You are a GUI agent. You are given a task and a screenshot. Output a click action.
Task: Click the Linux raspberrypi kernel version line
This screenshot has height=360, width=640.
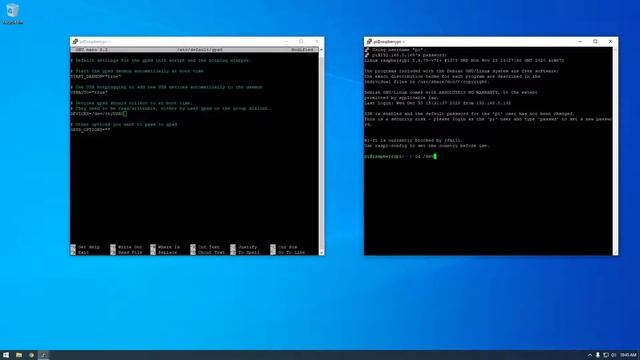(x=464, y=60)
